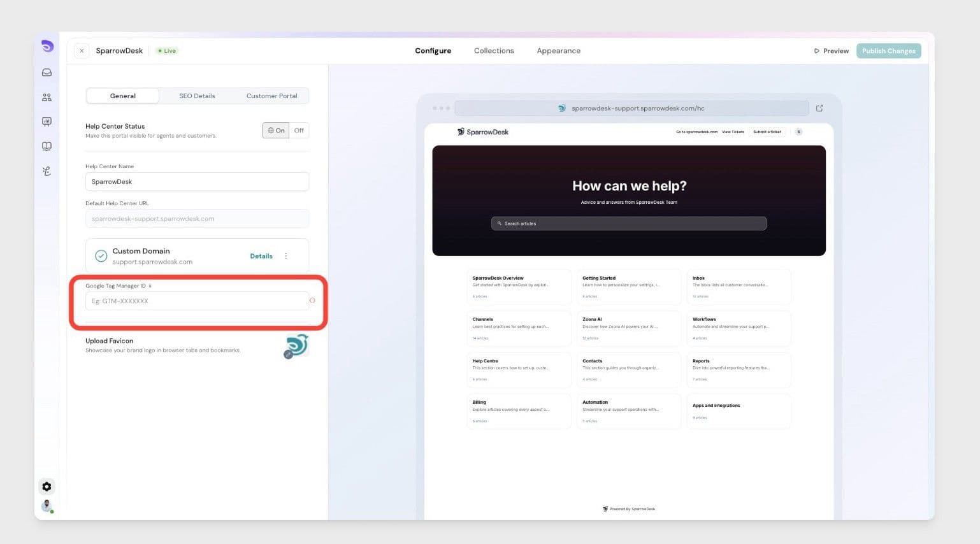Click the pencil edit badge on the favicon
The image size is (980, 544).
coord(288,354)
